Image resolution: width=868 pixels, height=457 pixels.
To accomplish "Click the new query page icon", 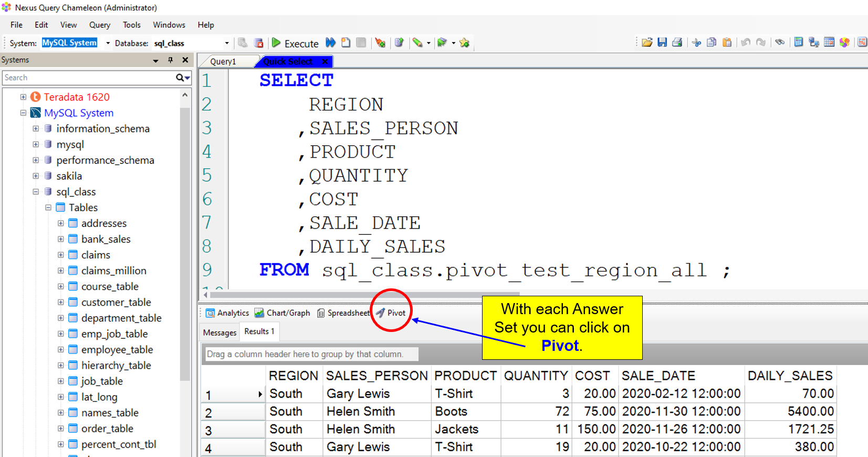I will point(346,43).
